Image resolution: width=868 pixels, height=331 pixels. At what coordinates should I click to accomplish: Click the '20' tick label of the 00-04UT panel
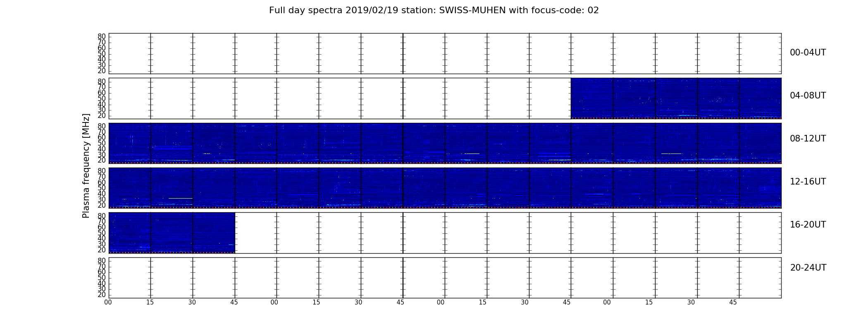click(x=102, y=71)
